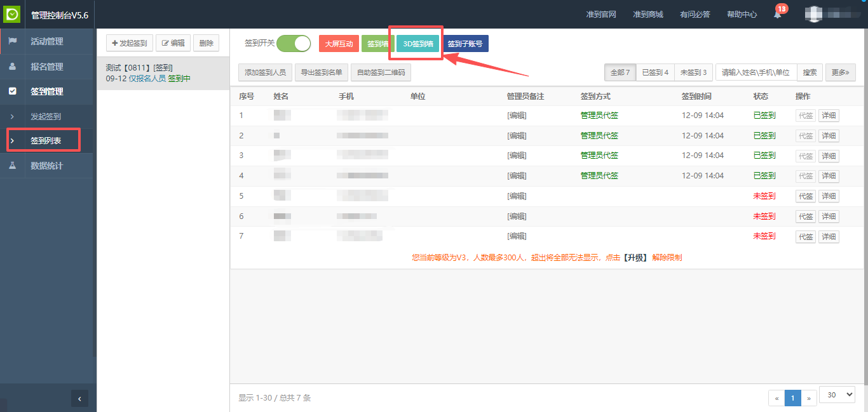Open the 3D签到墙 button
The height and width of the screenshot is (412, 868).
coord(417,44)
